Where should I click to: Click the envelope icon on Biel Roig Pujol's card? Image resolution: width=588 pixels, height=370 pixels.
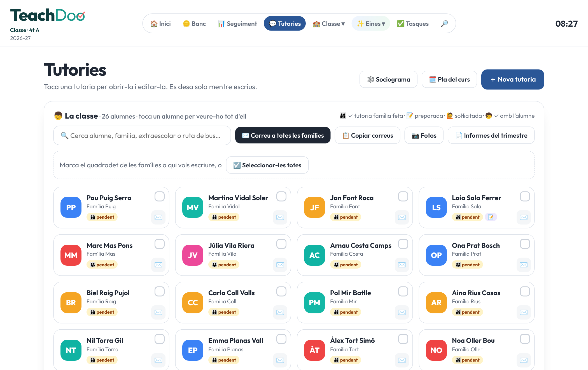[158, 312]
